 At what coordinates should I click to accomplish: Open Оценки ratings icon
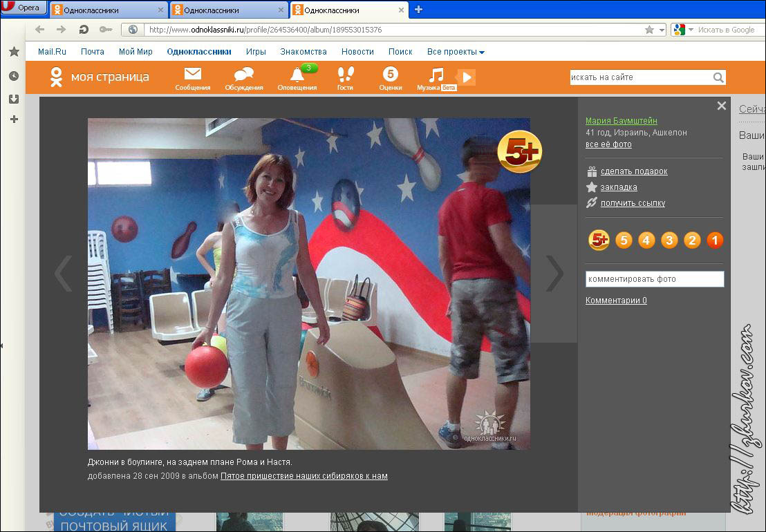coord(391,75)
